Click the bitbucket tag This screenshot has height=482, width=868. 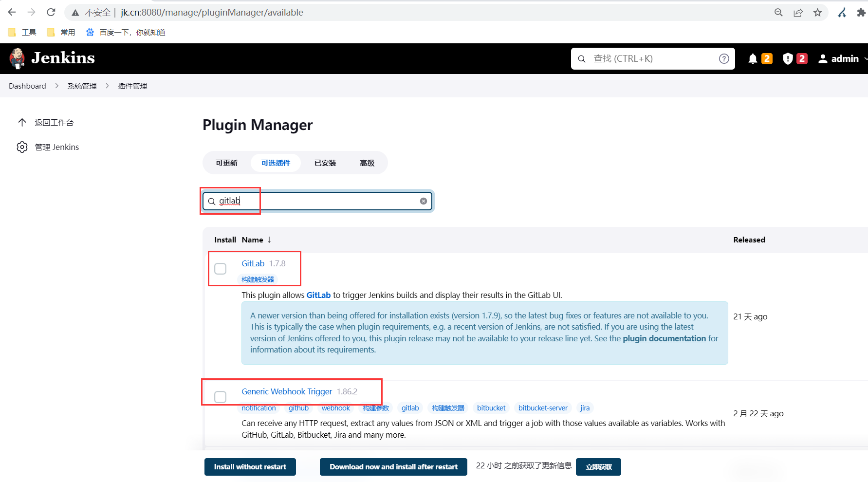click(491, 408)
